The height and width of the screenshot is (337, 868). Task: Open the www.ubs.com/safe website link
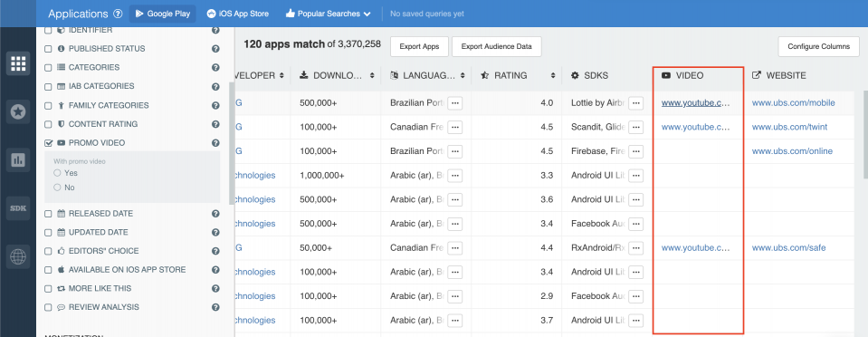coord(789,247)
